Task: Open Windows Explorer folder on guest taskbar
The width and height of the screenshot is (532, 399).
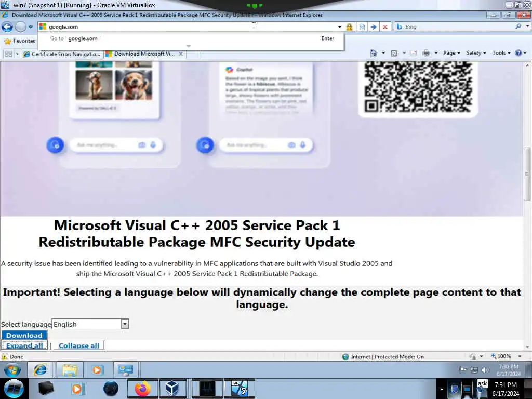Action: 70,370
